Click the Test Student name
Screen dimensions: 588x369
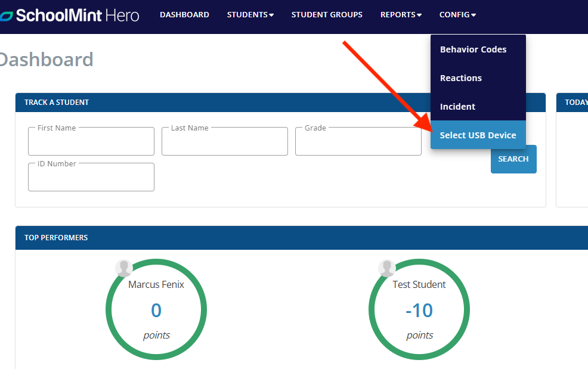coord(419,284)
